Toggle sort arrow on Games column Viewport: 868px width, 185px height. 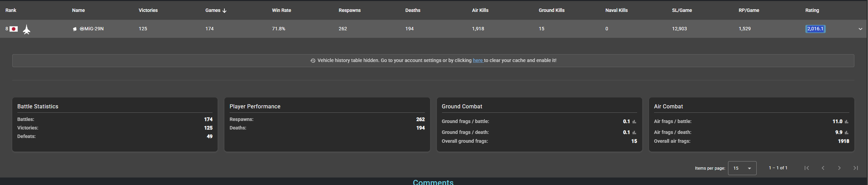[224, 11]
